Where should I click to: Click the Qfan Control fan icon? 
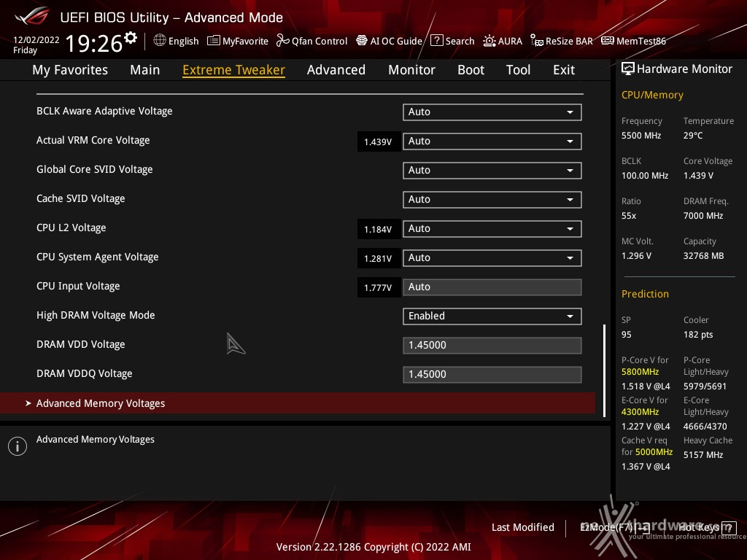coord(282,41)
